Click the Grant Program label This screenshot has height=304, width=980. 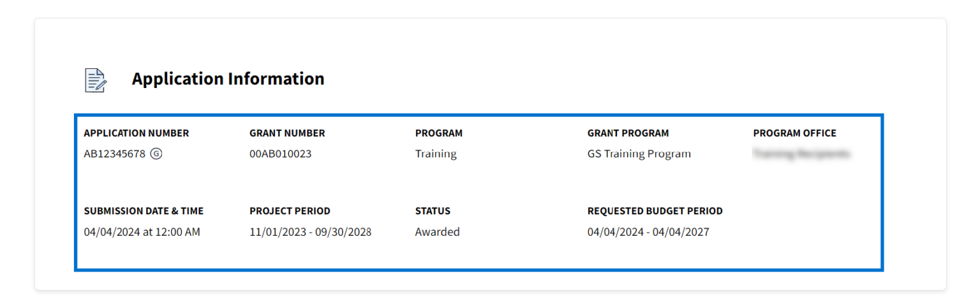[628, 133]
